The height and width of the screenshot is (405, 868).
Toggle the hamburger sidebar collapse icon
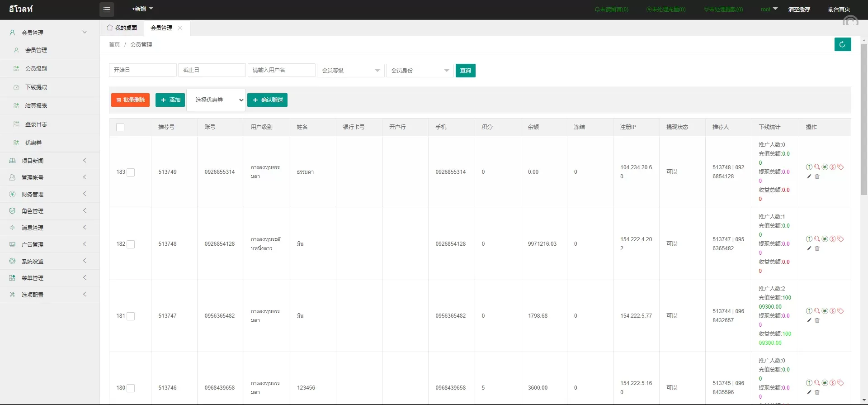(x=107, y=10)
